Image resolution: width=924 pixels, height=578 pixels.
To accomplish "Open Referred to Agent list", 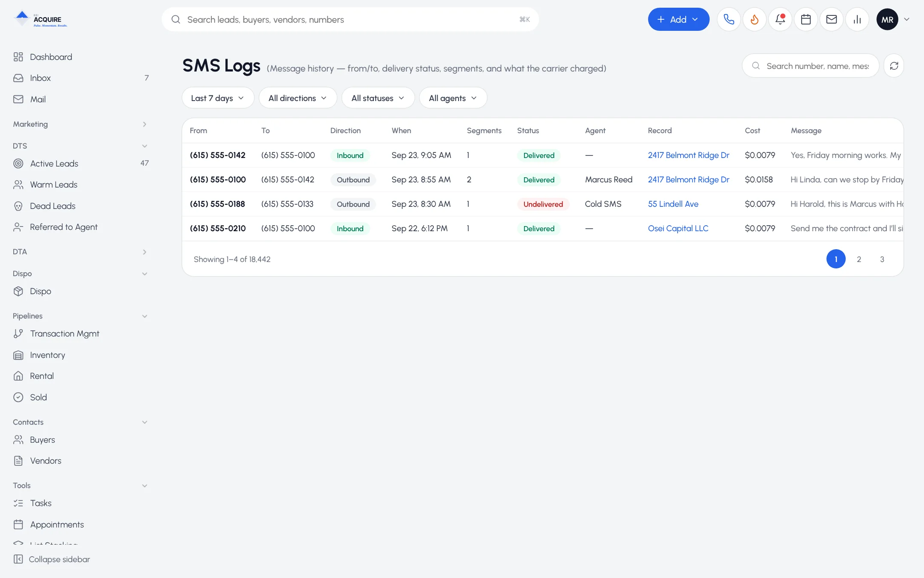I will (x=80, y=227).
